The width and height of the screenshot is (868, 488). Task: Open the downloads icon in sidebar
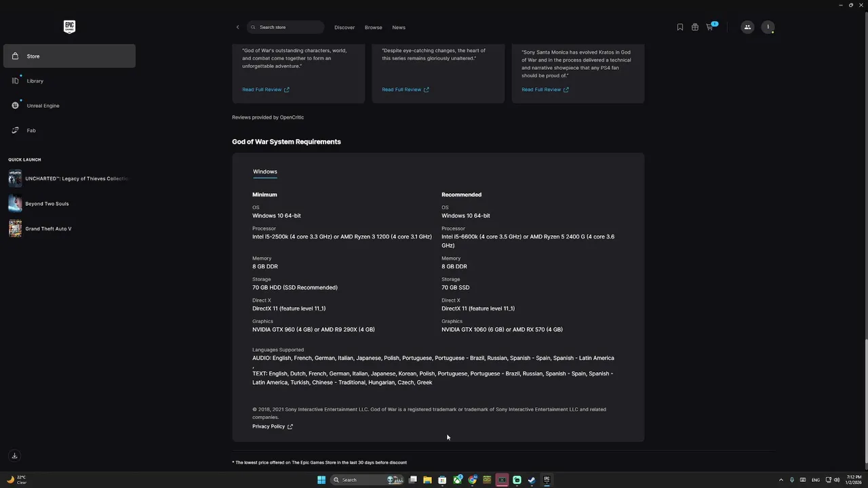(x=14, y=455)
